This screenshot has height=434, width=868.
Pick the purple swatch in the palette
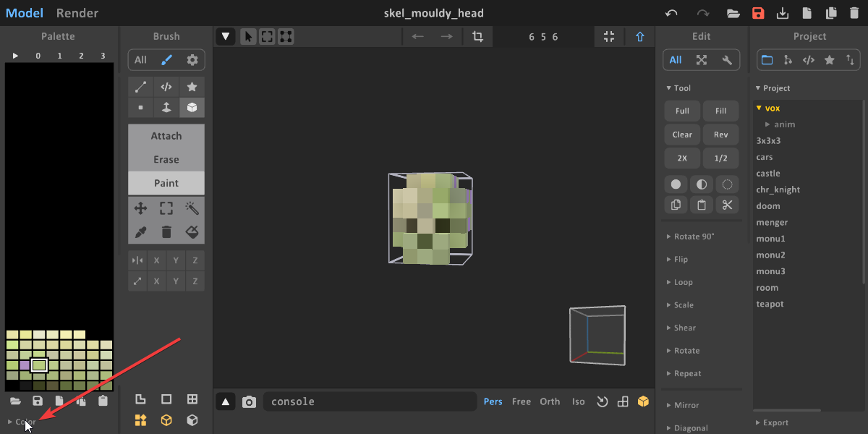pyautogui.click(x=25, y=365)
